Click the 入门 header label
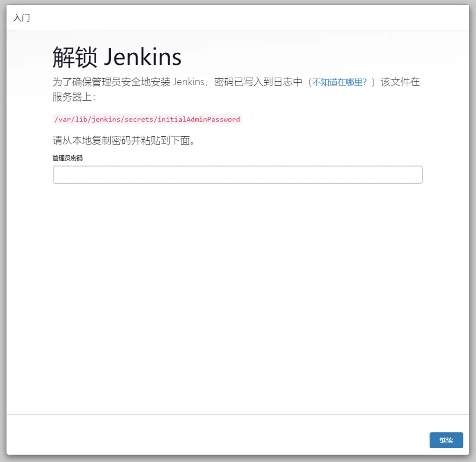The image size is (476, 462). 21,18
